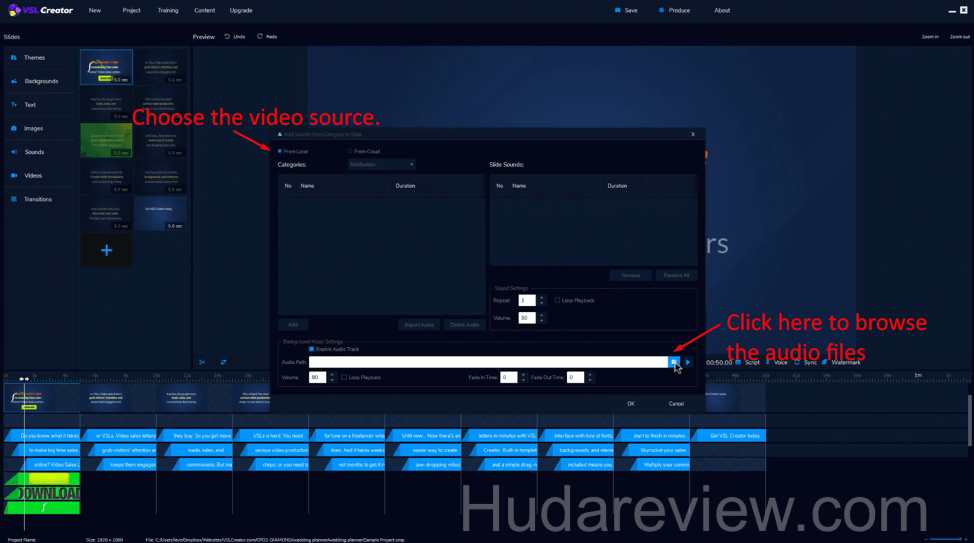The image size is (974, 543).
Task: Click the Save icon in top bar
Action: (617, 10)
